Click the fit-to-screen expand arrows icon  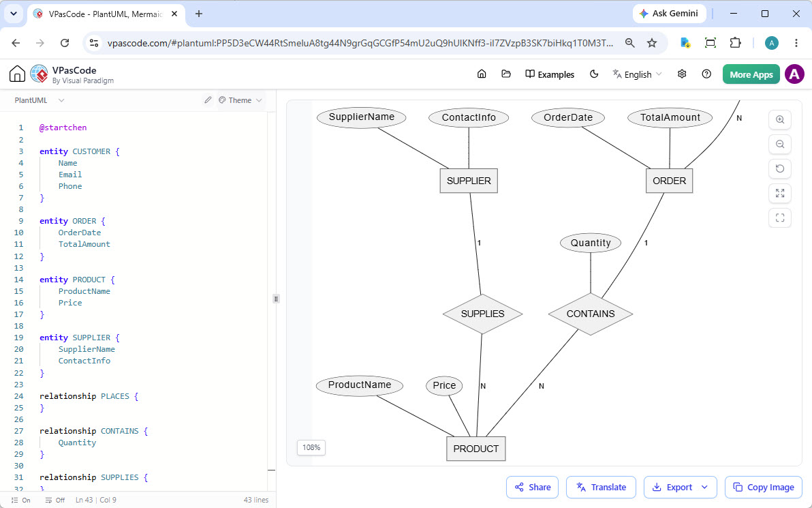(780, 194)
